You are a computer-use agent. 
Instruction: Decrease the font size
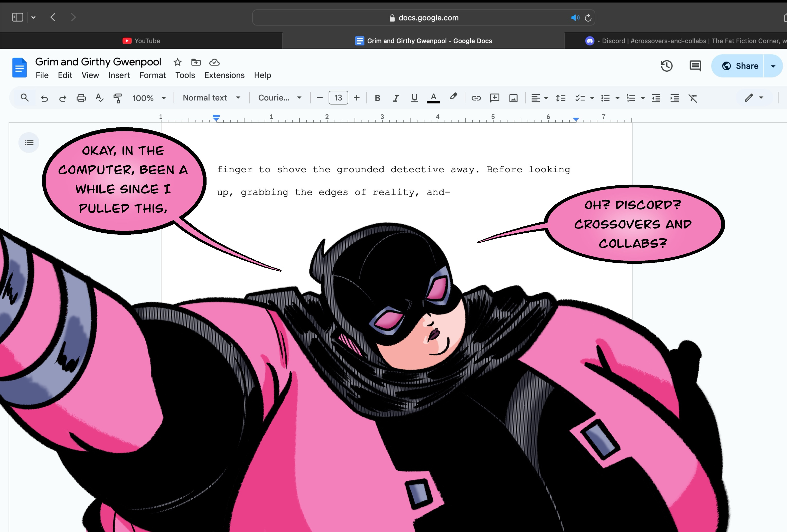319,98
